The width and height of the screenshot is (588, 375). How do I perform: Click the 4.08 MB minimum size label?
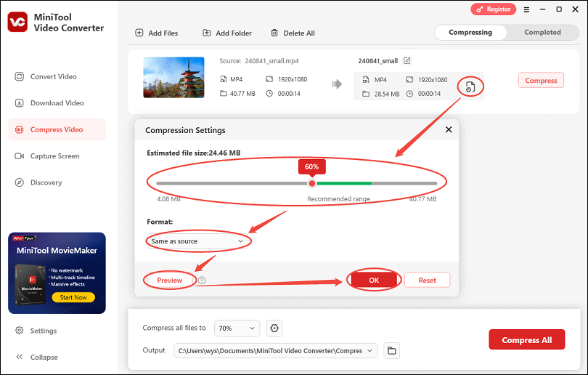168,199
